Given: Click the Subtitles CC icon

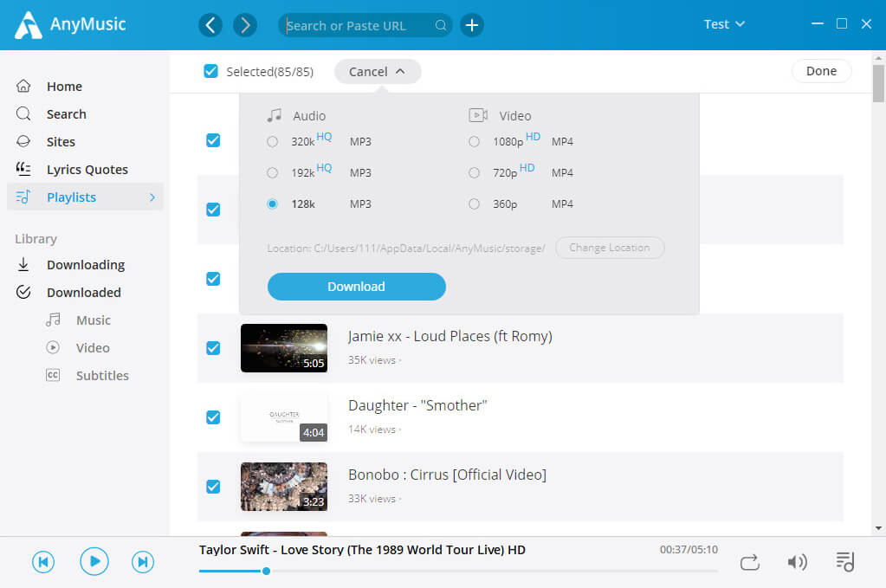Looking at the screenshot, I should (x=53, y=375).
